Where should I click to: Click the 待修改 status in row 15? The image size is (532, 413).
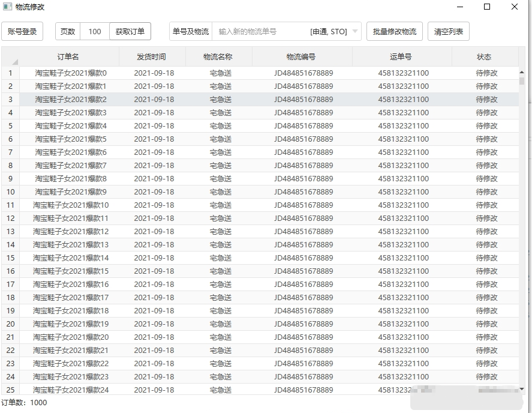[x=486, y=258]
